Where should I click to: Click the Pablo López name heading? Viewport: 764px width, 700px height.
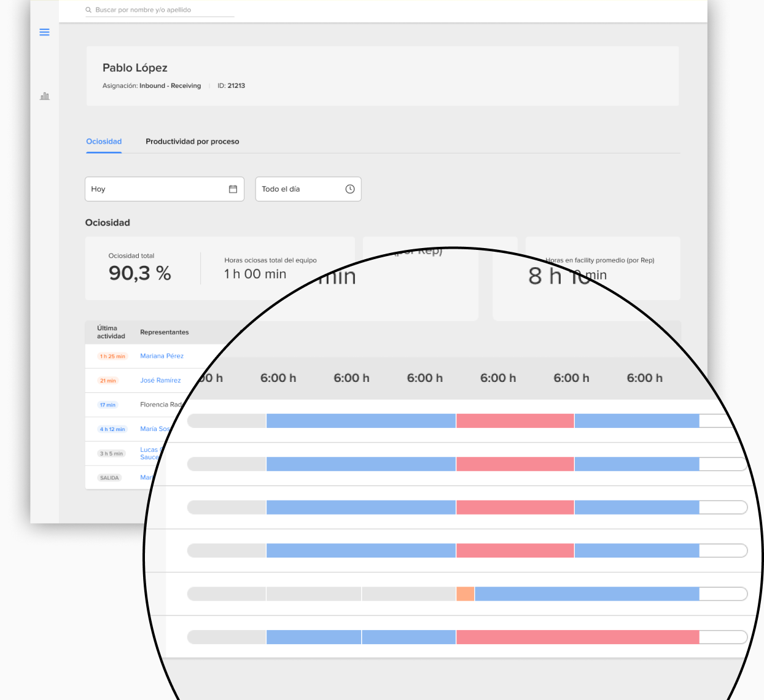[x=135, y=68]
